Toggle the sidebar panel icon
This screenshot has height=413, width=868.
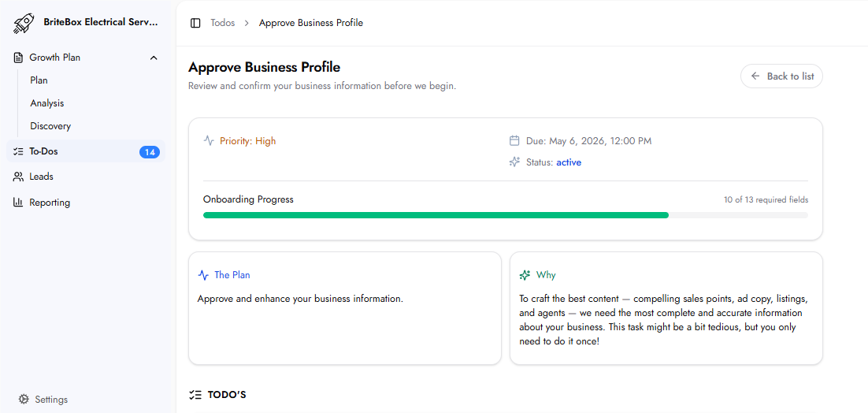click(195, 23)
